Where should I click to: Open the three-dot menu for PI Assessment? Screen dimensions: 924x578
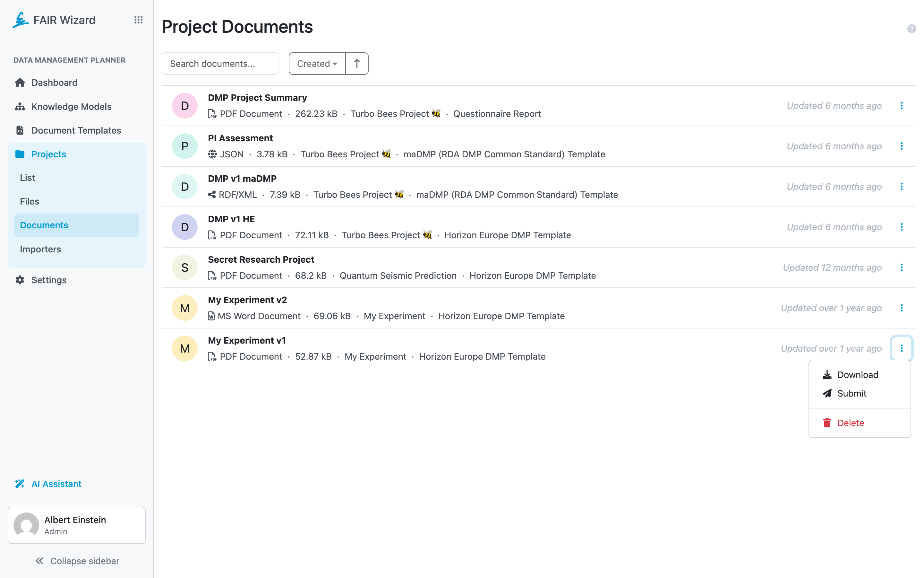coord(902,146)
